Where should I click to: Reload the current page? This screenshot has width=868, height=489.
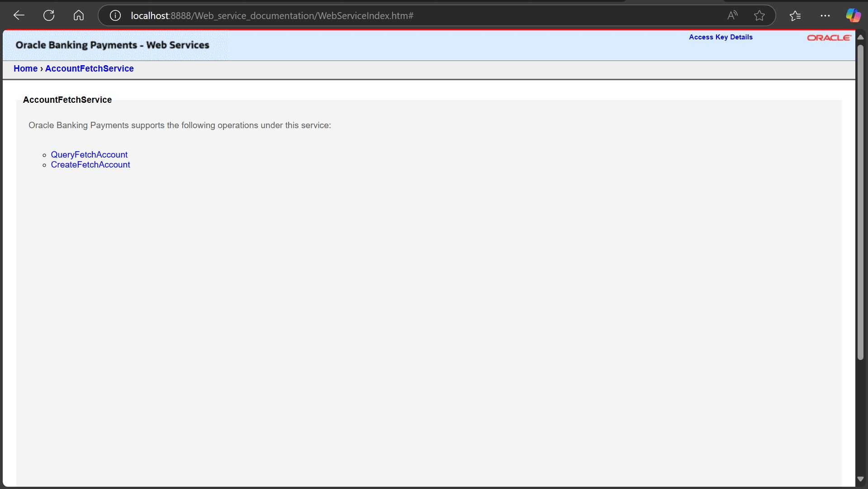49,15
